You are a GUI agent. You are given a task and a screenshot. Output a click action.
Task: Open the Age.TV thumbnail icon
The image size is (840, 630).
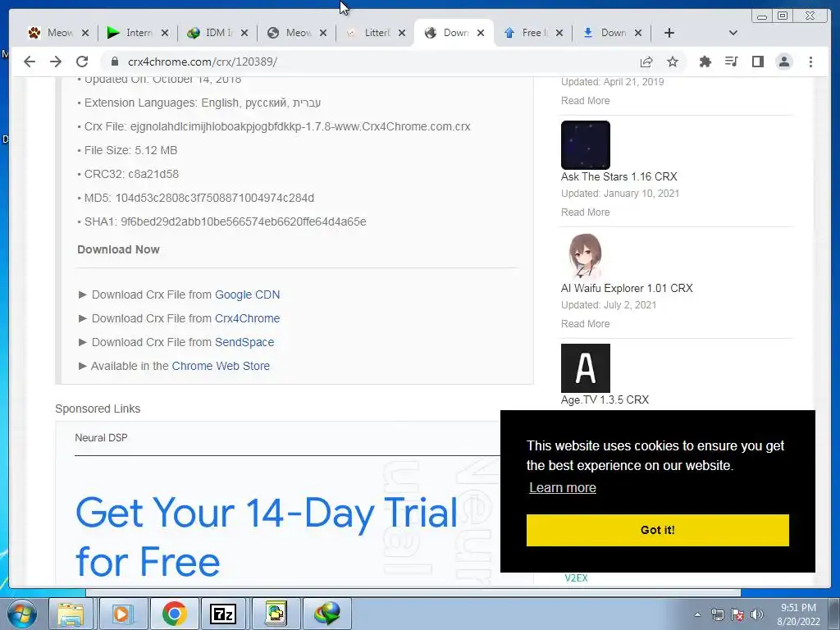tap(586, 368)
